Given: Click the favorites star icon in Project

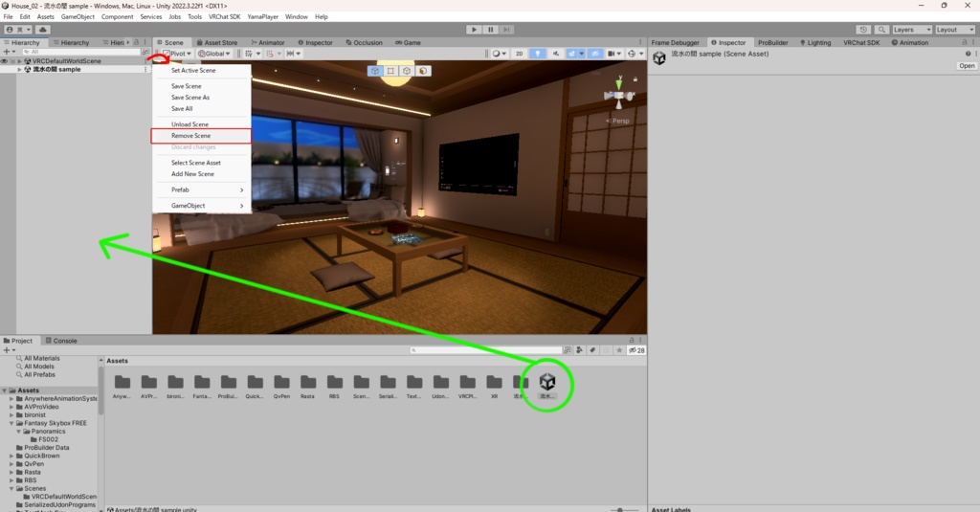Looking at the screenshot, I should click(x=619, y=350).
